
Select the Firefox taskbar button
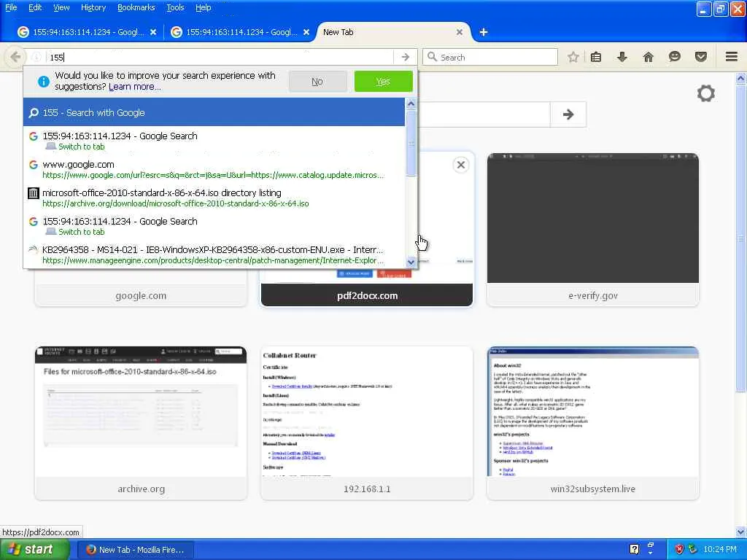pyautogui.click(x=135, y=550)
